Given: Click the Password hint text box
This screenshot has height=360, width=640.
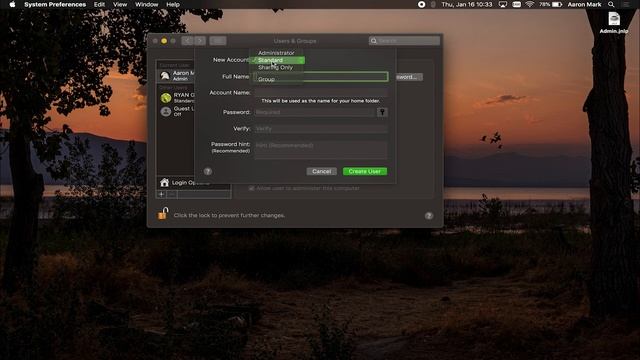Looking at the screenshot, I should click(x=320, y=149).
